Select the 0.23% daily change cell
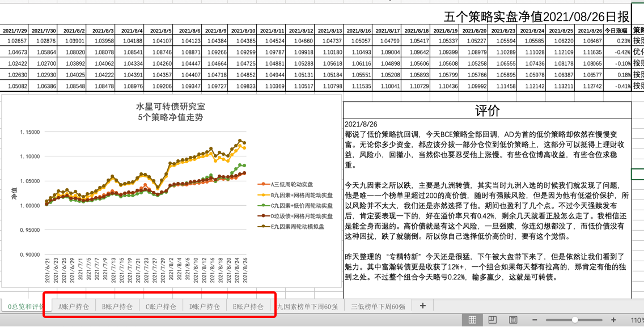 tap(617, 41)
